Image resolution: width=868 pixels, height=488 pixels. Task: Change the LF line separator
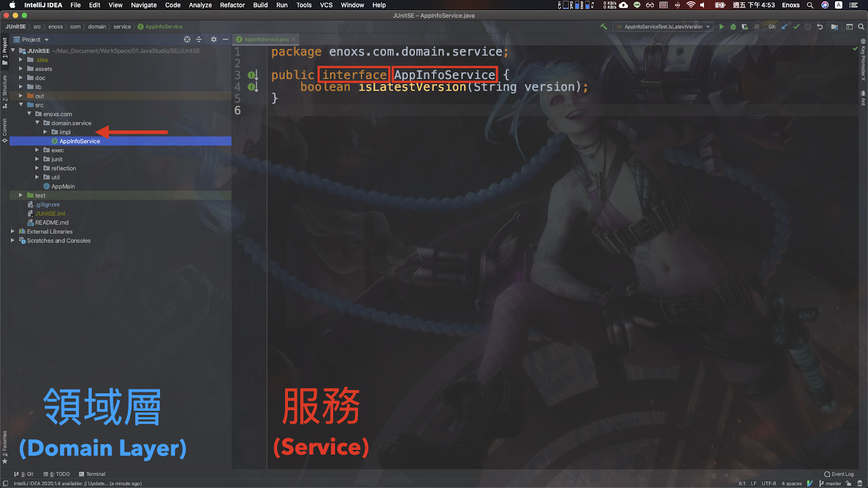pyautogui.click(x=754, y=484)
